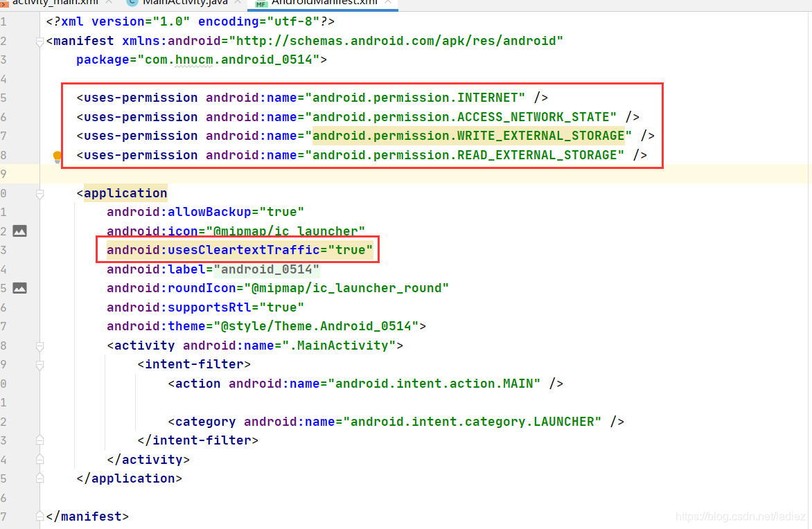The image size is (812, 529).
Task: Click line number 5 in the gutter
Action: click(3, 98)
